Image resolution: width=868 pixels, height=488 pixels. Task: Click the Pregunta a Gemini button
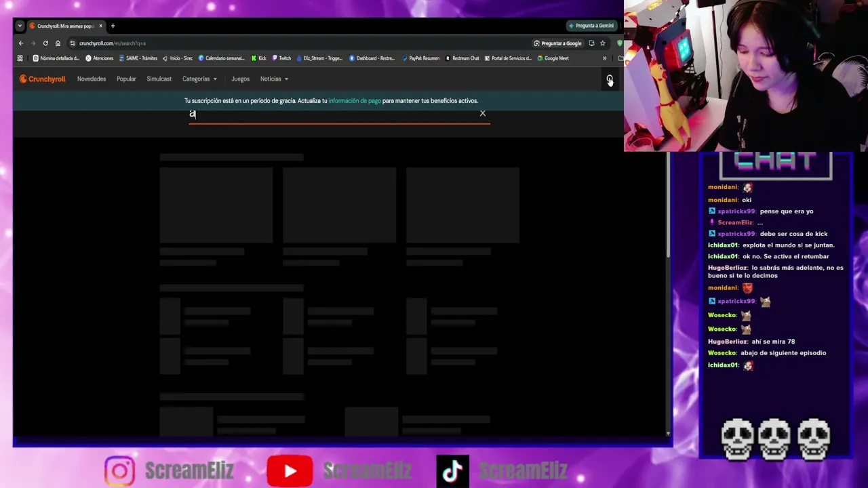[592, 26]
